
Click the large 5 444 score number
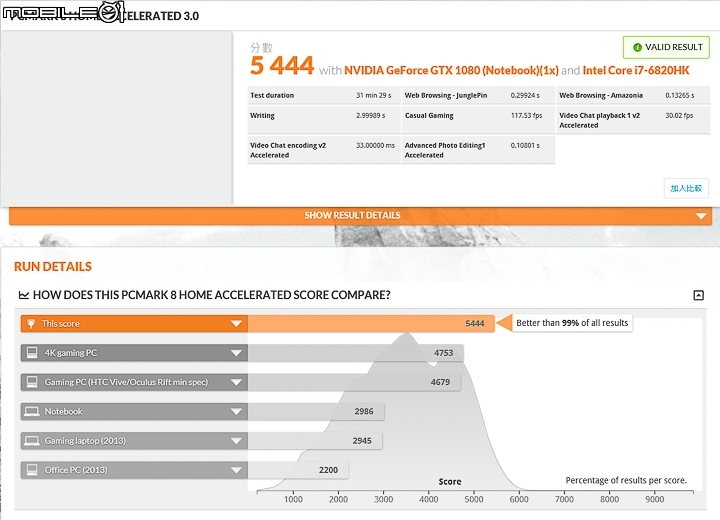point(282,65)
